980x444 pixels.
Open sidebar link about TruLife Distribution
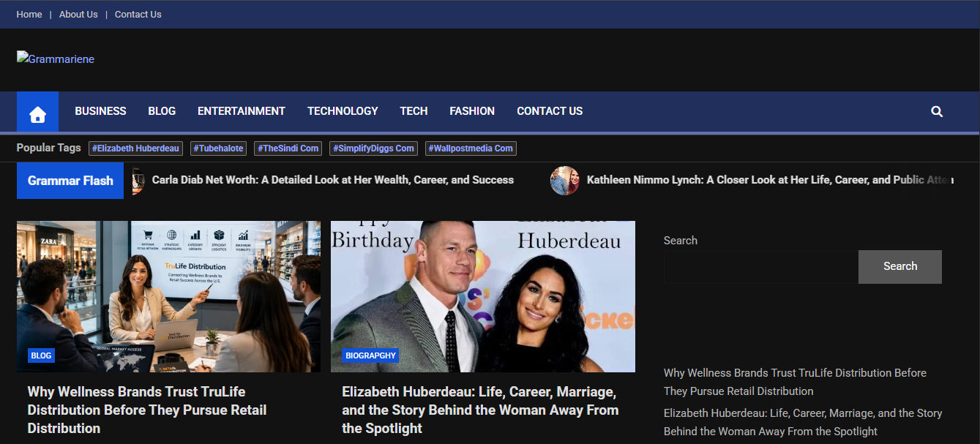[x=795, y=382]
